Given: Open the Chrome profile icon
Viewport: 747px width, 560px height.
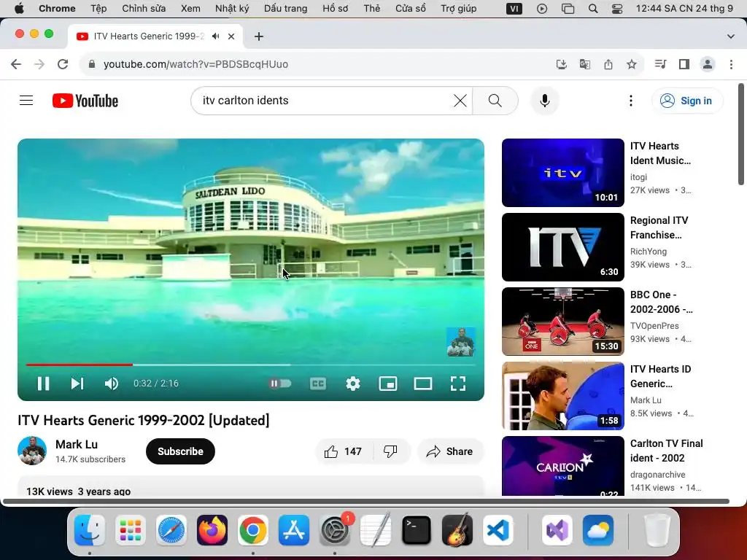Looking at the screenshot, I should [708, 64].
